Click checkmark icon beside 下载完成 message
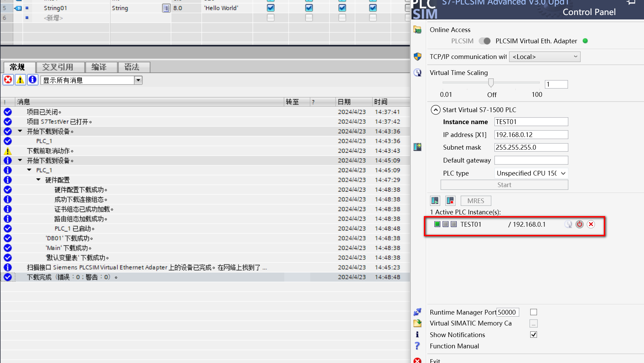The image size is (644, 363). (x=8, y=277)
